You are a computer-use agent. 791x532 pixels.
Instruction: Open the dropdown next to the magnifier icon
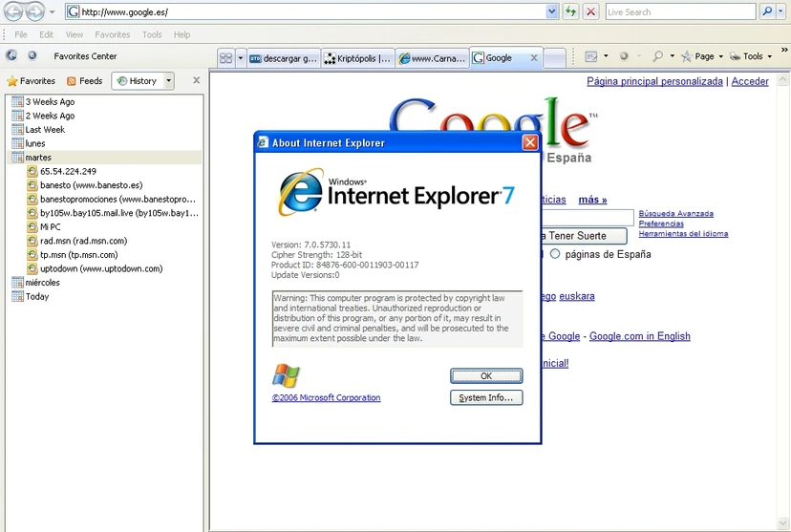672,56
